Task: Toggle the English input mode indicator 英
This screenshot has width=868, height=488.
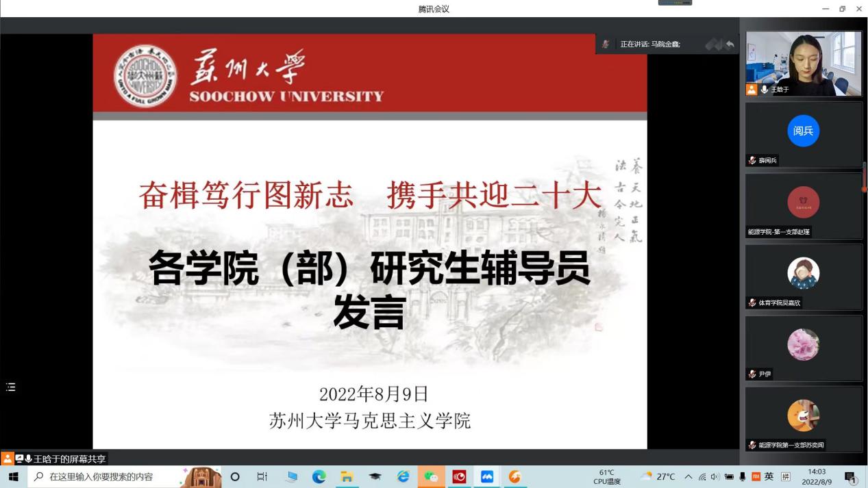Action: [x=769, y=476]
